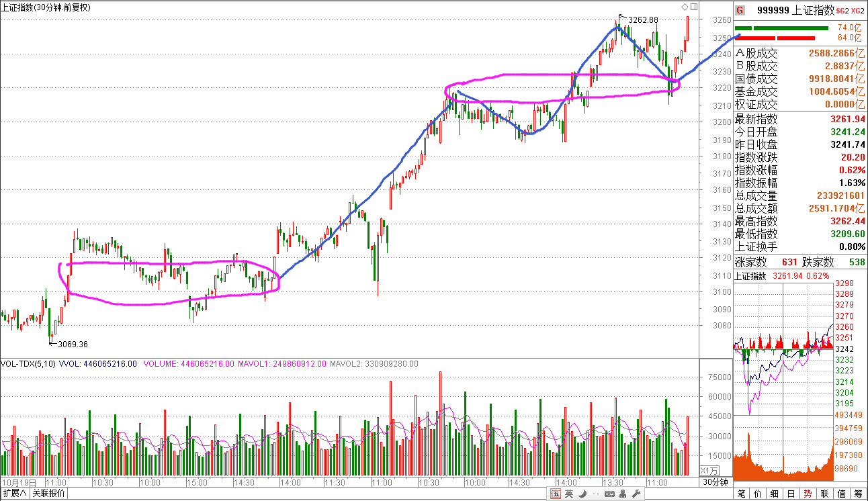Toggle IME 英 English input mode
The width and height of the screenshot is (868, 501).
(x=569, y=494)
